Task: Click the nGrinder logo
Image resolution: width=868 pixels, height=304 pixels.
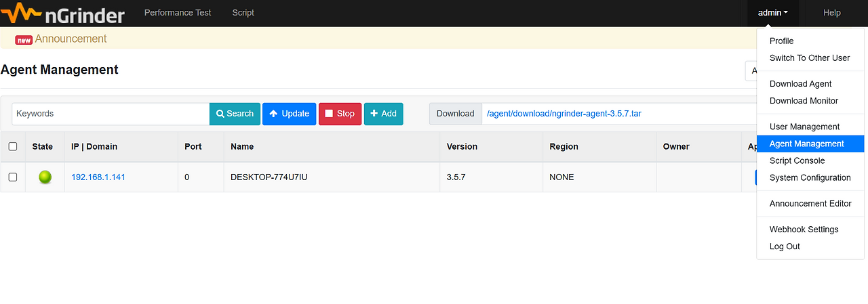Action: pyautogui.click(x=62, y=13)
